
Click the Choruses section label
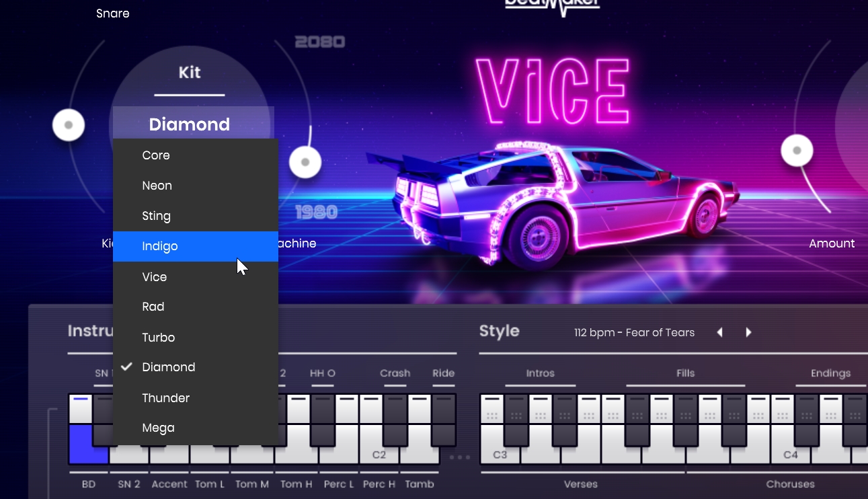pyautogui.click(x=791, y=484)
